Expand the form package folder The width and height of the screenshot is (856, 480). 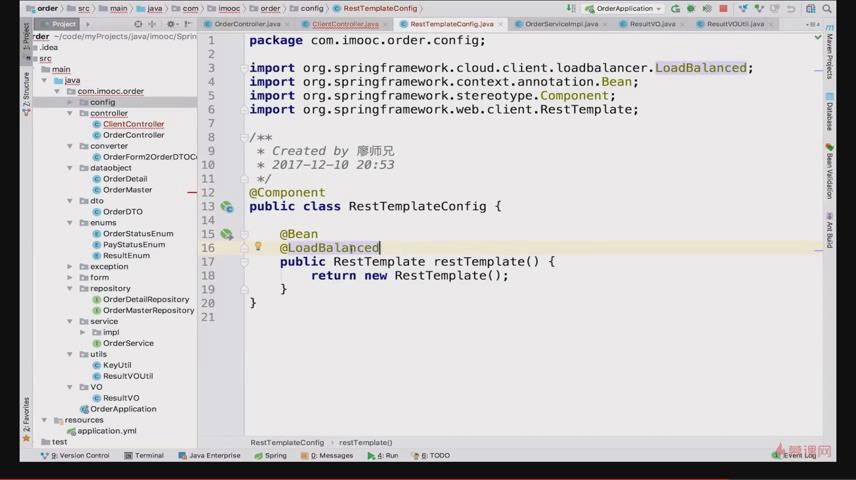click(70, 277)
